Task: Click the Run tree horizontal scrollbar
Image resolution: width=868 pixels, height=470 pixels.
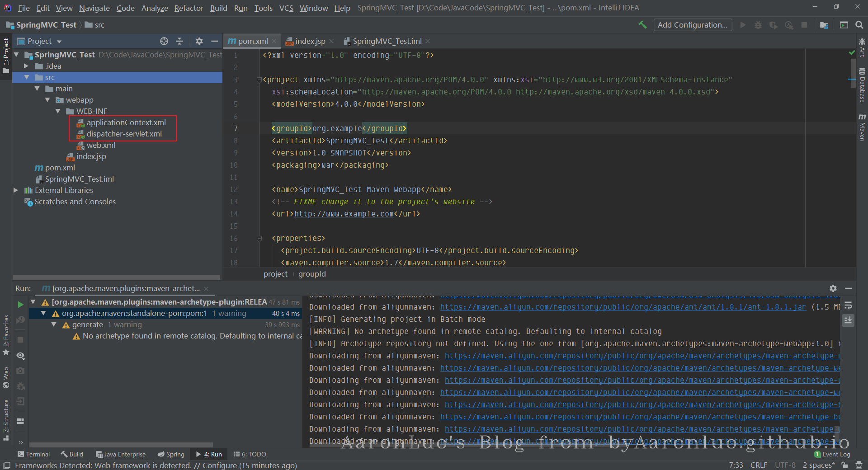Action: [x=121, y=445]
